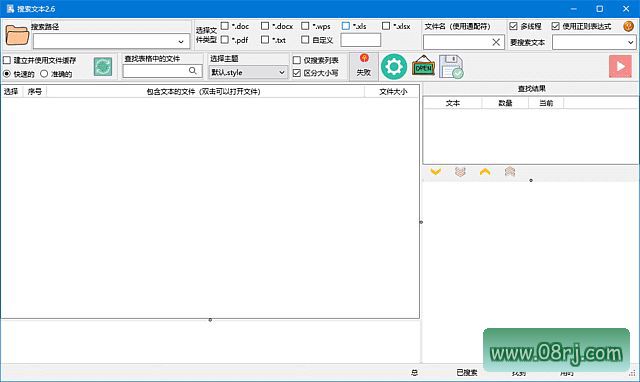The height and width of the screenshot is (382, 640).
Task: Uncheck the 多线程 checkbox
Action: (513, 26)
